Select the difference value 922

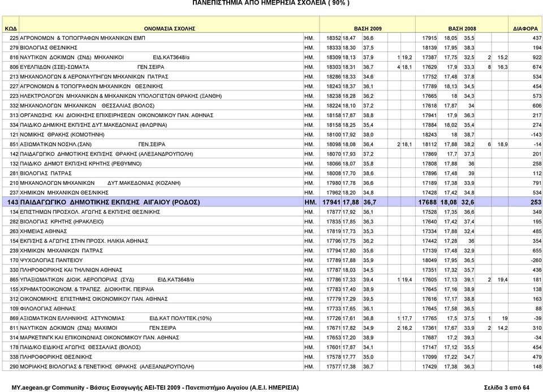click(537, 58)
